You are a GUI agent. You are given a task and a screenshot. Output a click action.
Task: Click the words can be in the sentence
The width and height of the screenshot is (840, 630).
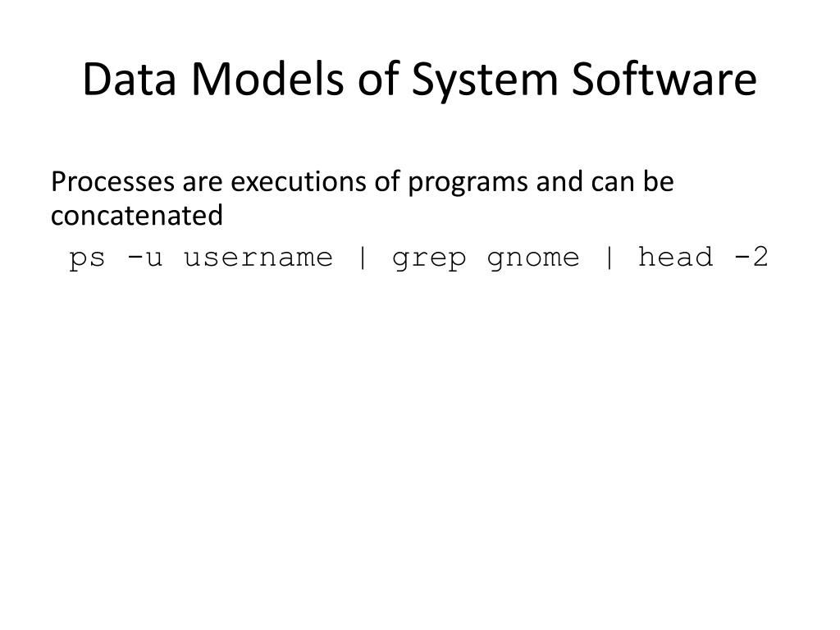[x=632, y=181]
